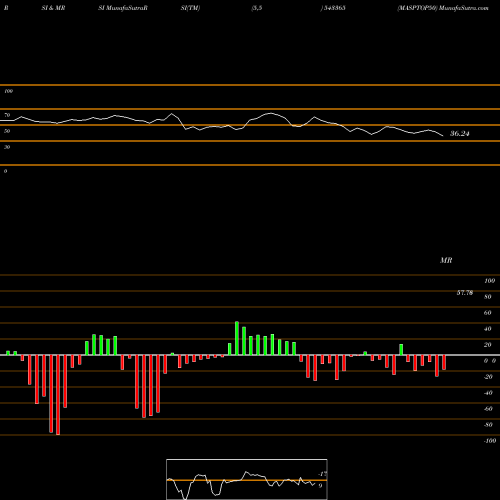Select the '(MASPTOP50) MunafaSutra.com' header text
This screenshot has width=500, height=500.
click(x=443, y=8)
